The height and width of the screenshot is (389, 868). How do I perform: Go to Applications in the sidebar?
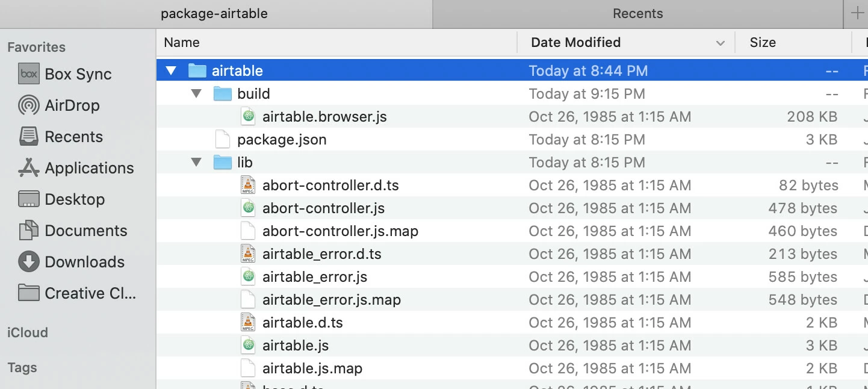click(76, 168)
